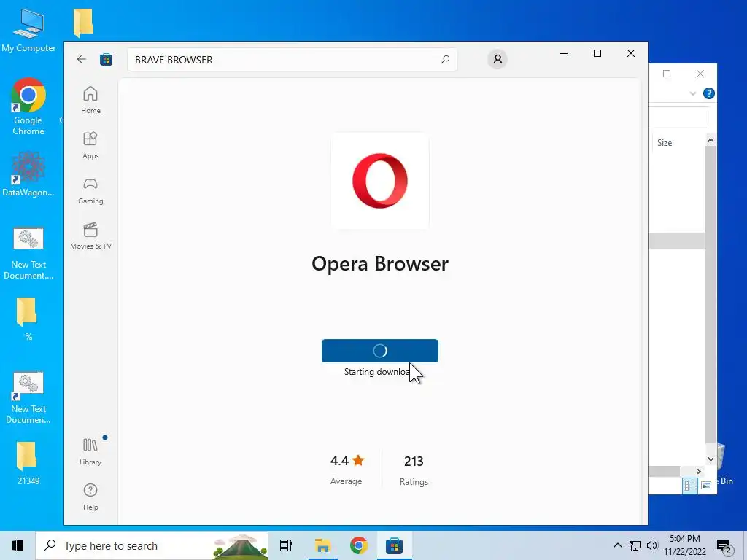Expand the ribbon chevron in Explorer window
This screenshot has height=560, width=747.
(693, 93)
